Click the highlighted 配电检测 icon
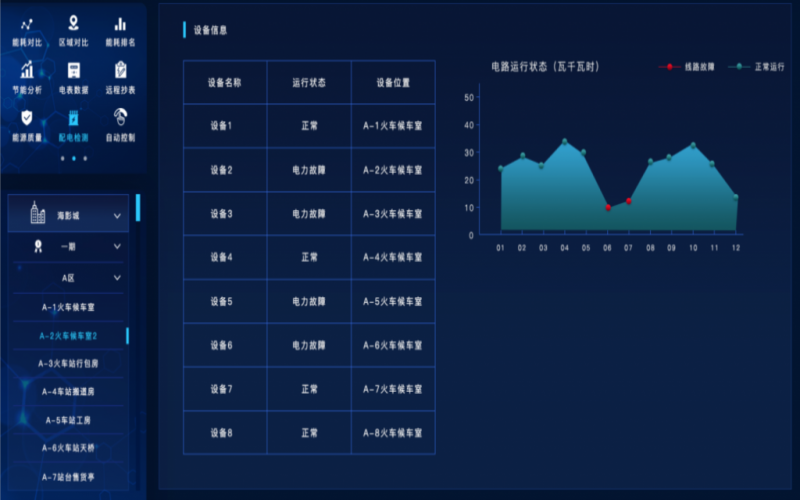Screen dimensions: 800x500 click(x=73, y=118)
